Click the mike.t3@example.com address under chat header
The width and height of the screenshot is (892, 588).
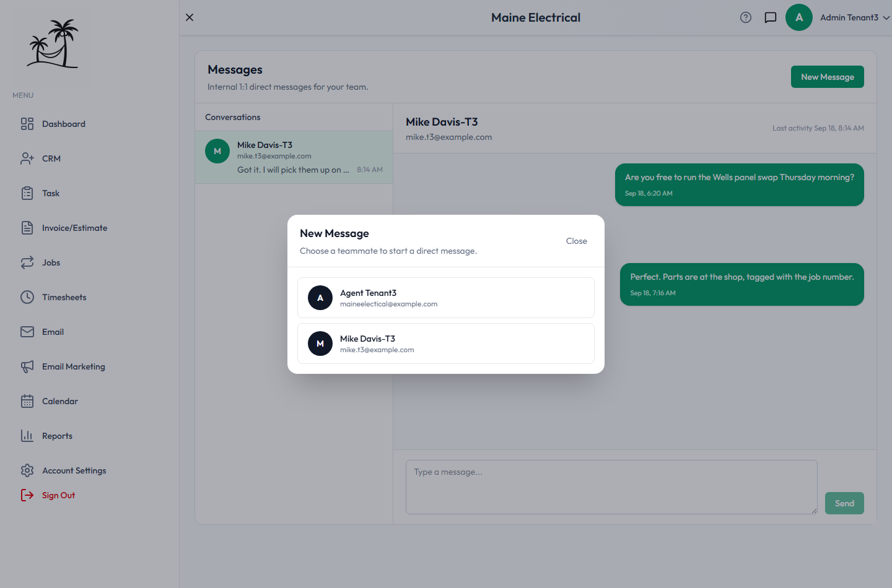pyautogui.click(x=449, y=137)
